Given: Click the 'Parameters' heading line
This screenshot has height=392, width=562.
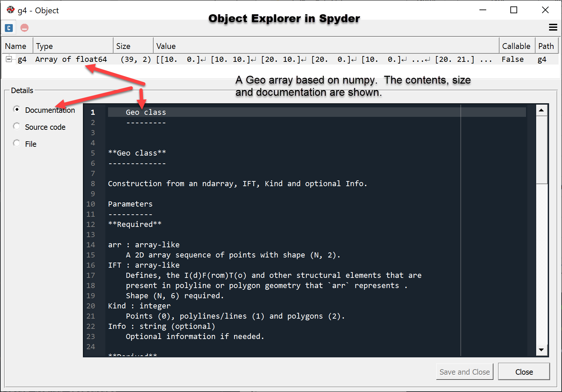Looking at the screenshot, I should pyautogui.click(x=130, y=204).
